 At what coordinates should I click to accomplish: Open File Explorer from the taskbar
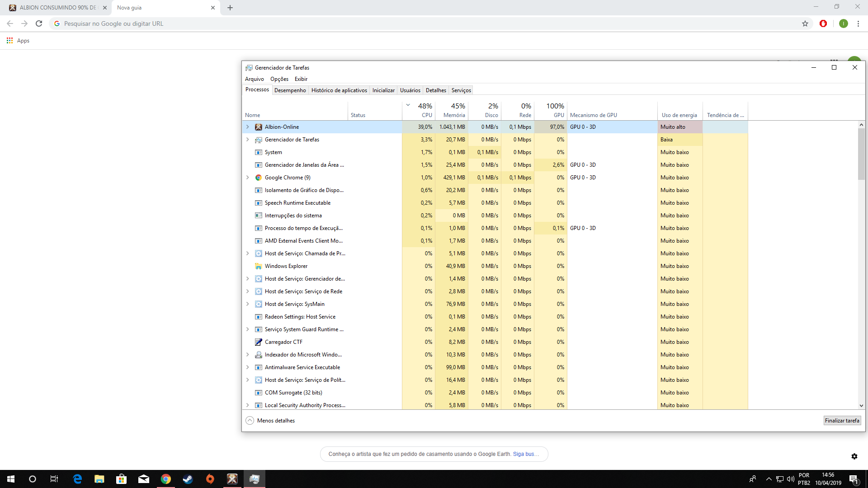click(x=99, y=479)
